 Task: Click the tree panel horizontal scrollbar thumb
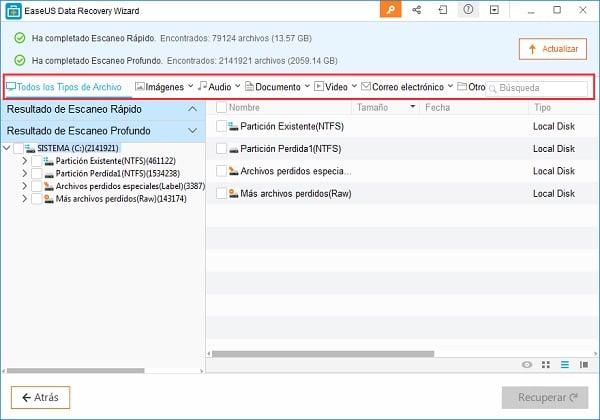point(75,371)
